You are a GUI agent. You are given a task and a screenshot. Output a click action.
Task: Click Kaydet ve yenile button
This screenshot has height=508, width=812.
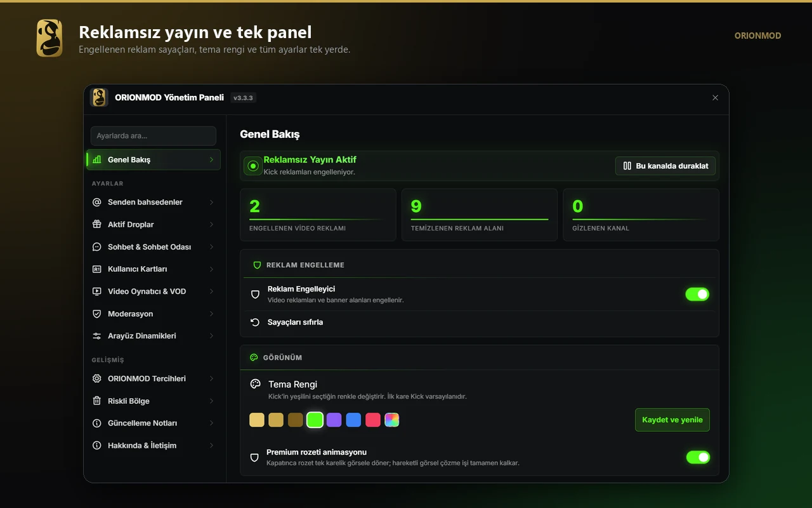pyautogui.click(x=672, y=420)
